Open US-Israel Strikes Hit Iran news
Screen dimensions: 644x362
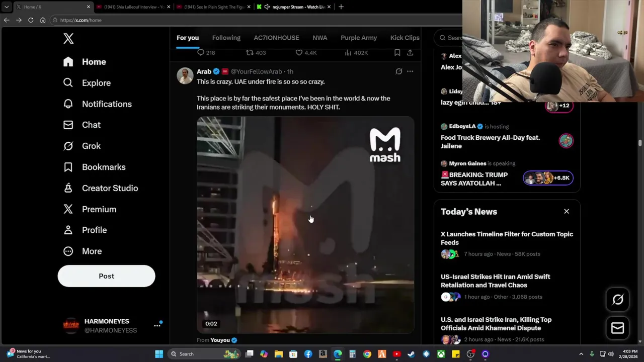[x=496, y=281]
